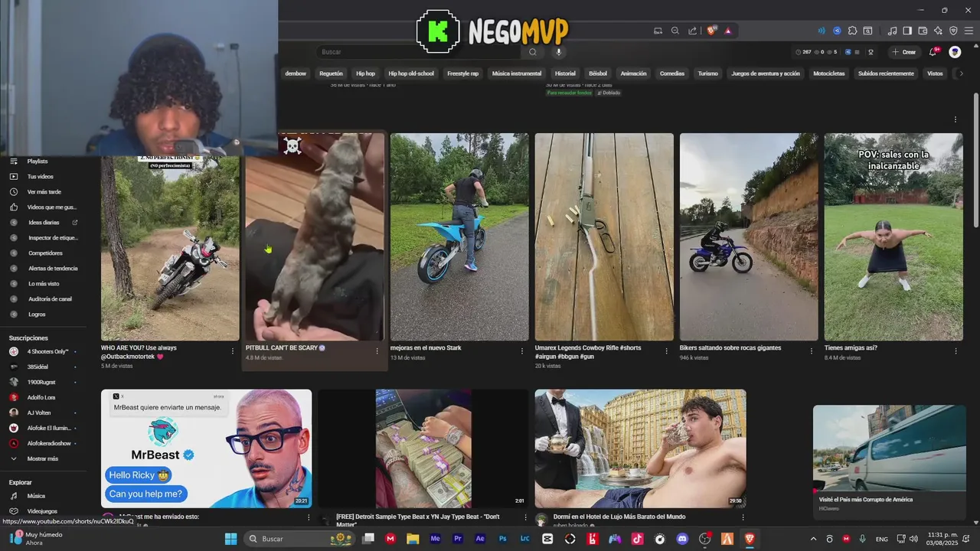980x551 pixels.
Task: Select the Motocicletas chip
Action: [x=829, y=73]
